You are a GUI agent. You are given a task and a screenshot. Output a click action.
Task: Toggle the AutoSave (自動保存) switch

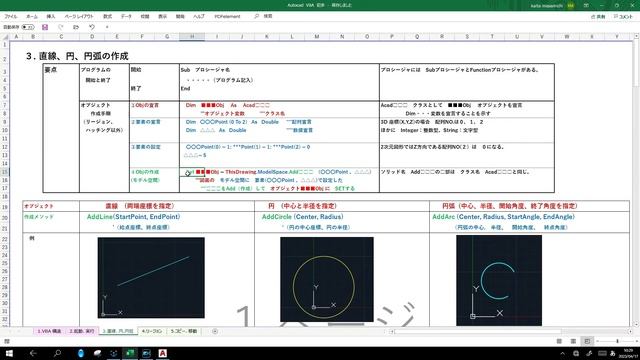tap(28, 27)
